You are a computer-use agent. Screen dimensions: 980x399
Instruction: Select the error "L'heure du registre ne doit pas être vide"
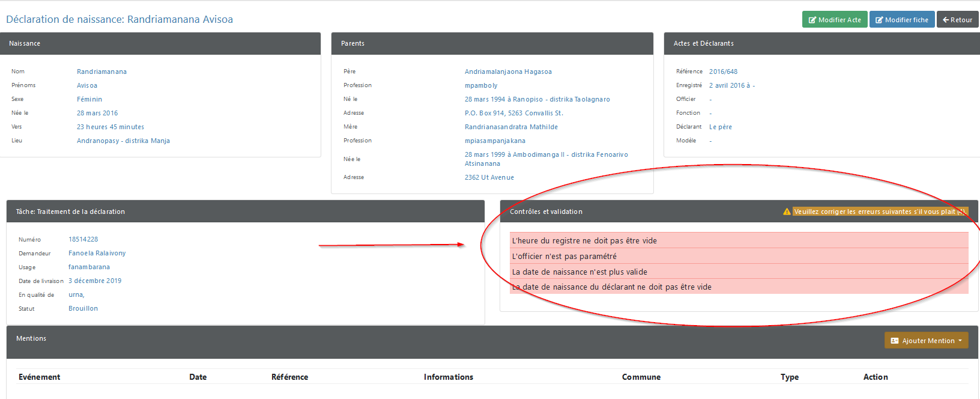point(739,240)
